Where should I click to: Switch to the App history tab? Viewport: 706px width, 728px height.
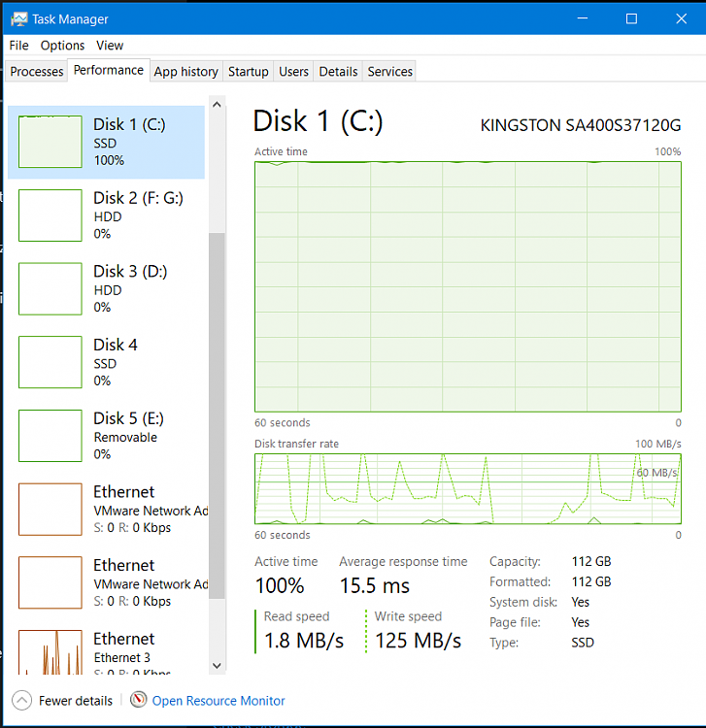[185, 72]
